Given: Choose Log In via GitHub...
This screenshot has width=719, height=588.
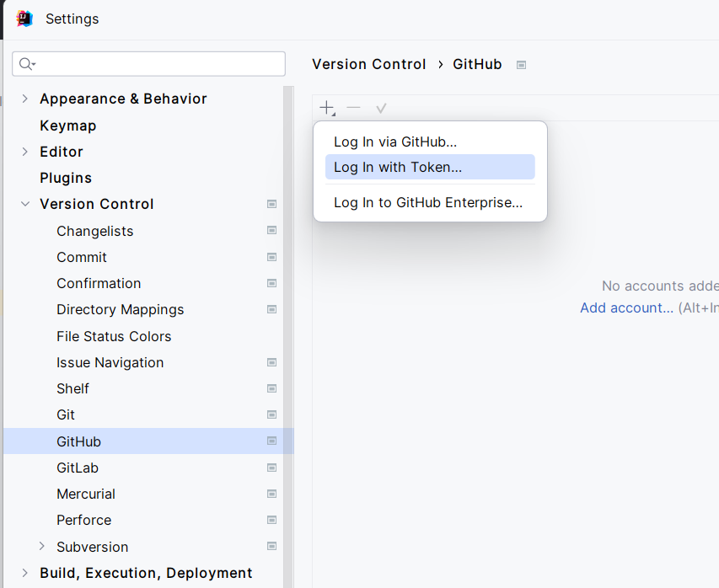Looking at the screenshot, I should (x=430, y=142).
